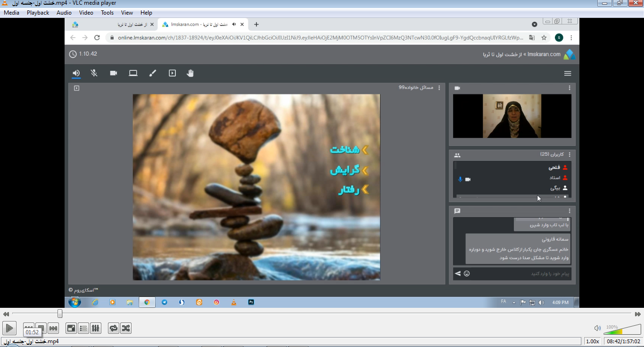Image resolution: width=644 pixels, height=347 pixels.
Task: Click the 1.00x playback speed label
Action: (x=593, y=341)
